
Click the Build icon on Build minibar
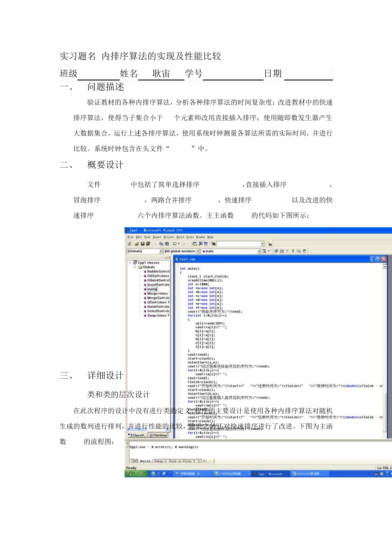click(x=282, y=251)
